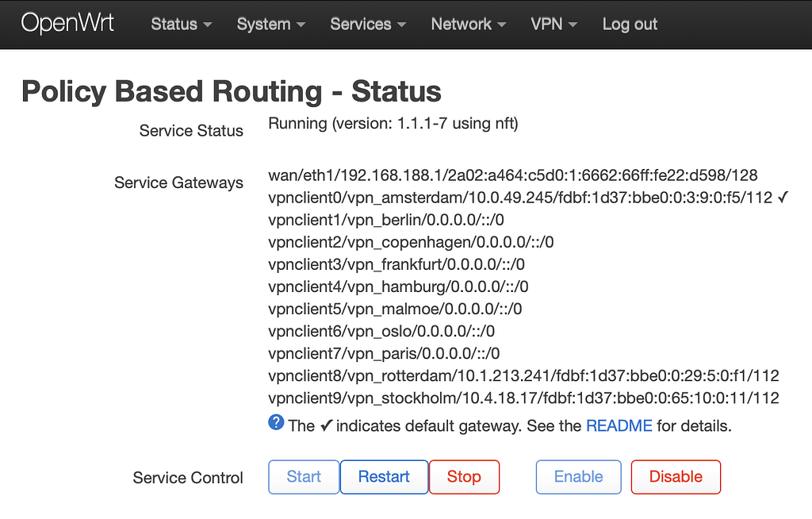Expand the Services dropdown chevron
This screenshot has height=519, width=812.
click(x=400, y=26)
